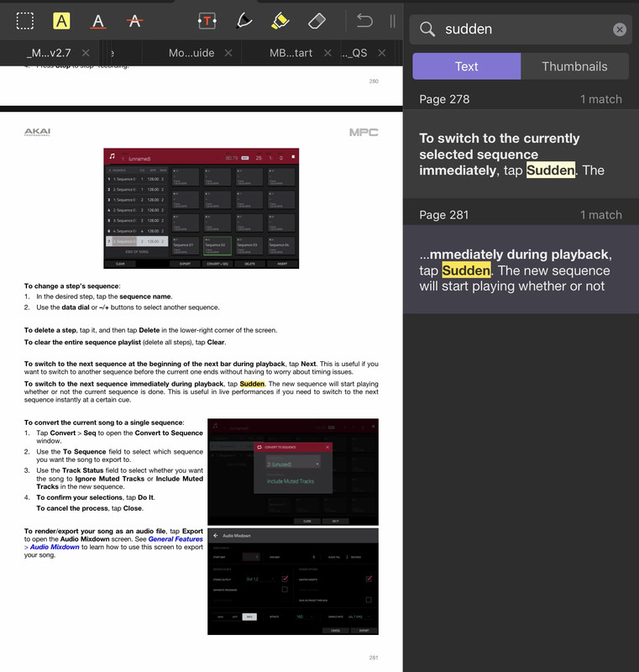Click the Convert to Sequence screenshot
639x672 pixels.
tap(293, 472)
